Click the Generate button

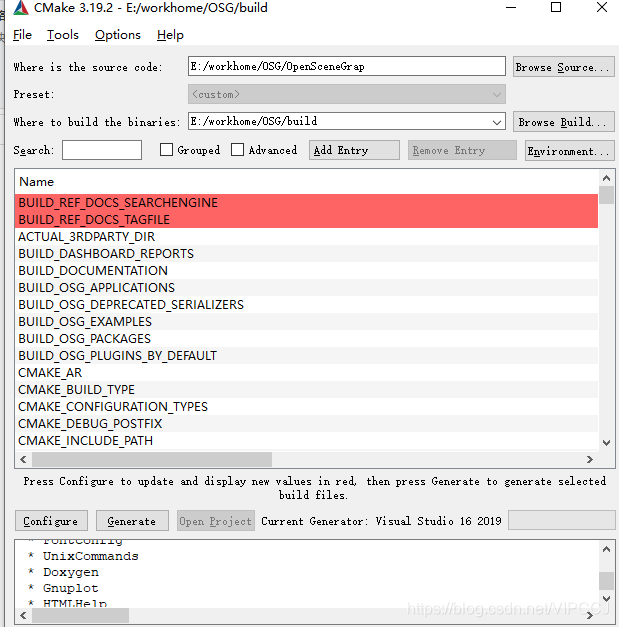[132, 521]
